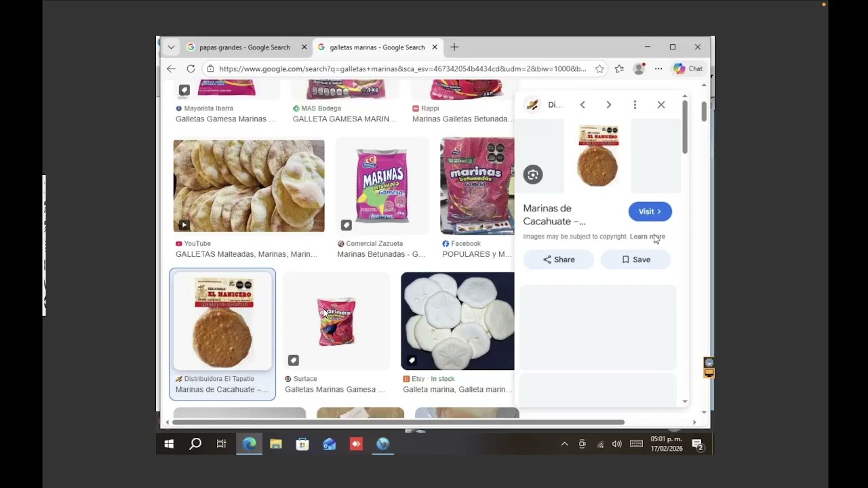This screenshot has height=488, width=868.
Task: Open network settings in the system tray
Action: [600, 444]
